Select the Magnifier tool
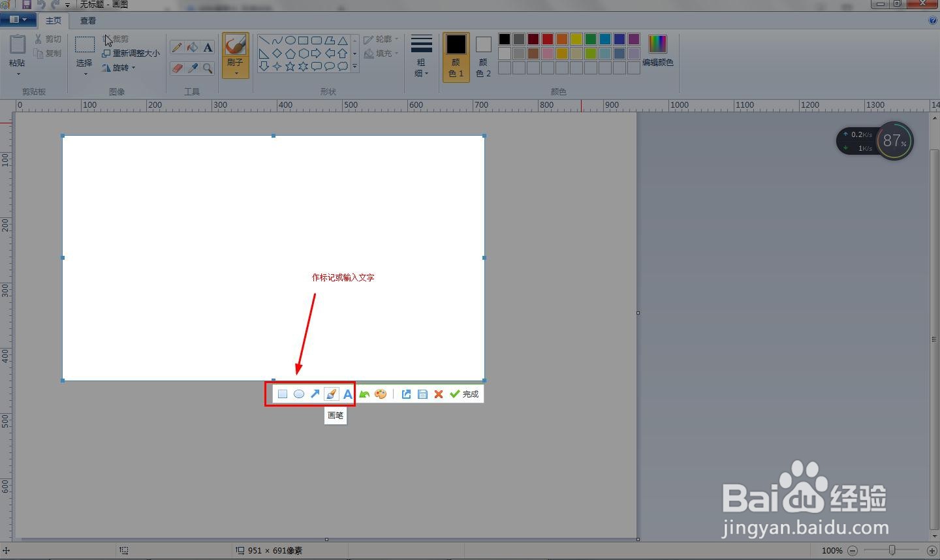The width and height of the screenshot is (940, 560). tap(208, 68)
